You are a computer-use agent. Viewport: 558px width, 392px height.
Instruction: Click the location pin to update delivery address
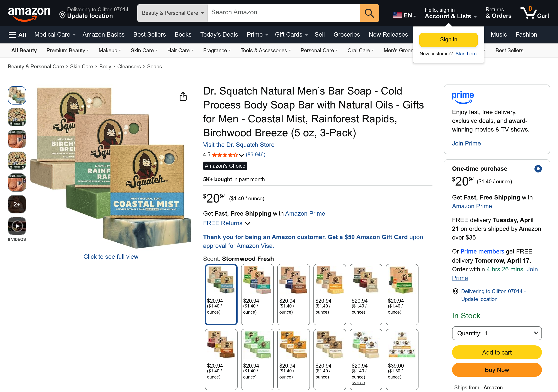pyautogui.click(x=62, y=15)
